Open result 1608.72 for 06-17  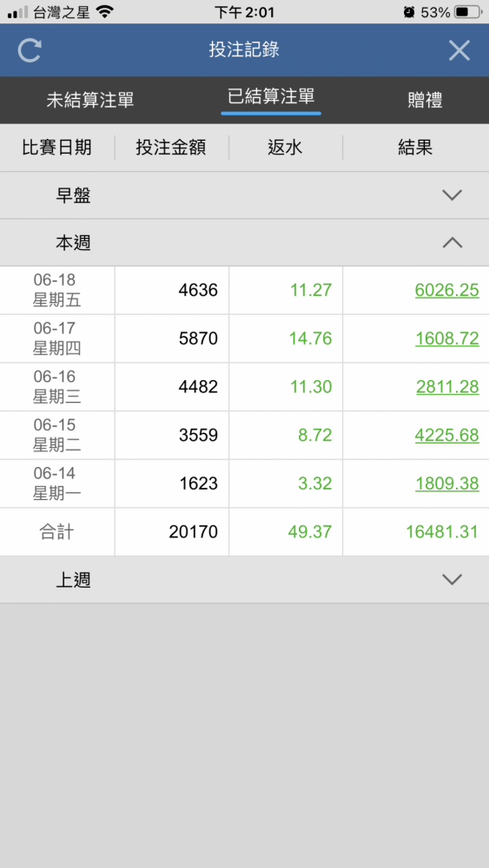[x=447, y=339]
